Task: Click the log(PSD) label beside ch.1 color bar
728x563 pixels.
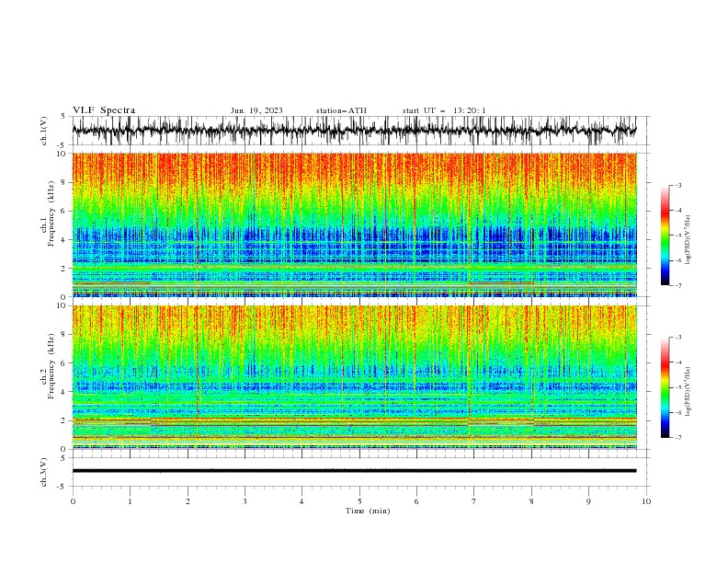Action: (x=688, y=240)
